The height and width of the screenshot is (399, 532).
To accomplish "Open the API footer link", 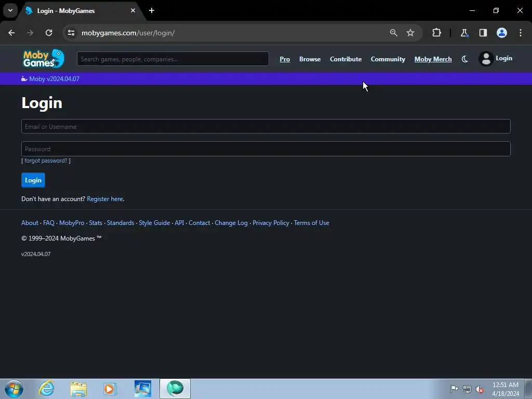I will [179, 222].
